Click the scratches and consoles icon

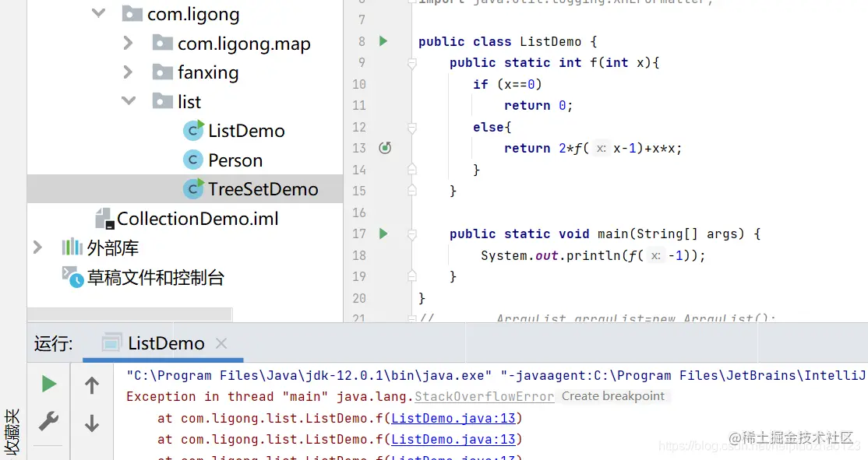72,277
